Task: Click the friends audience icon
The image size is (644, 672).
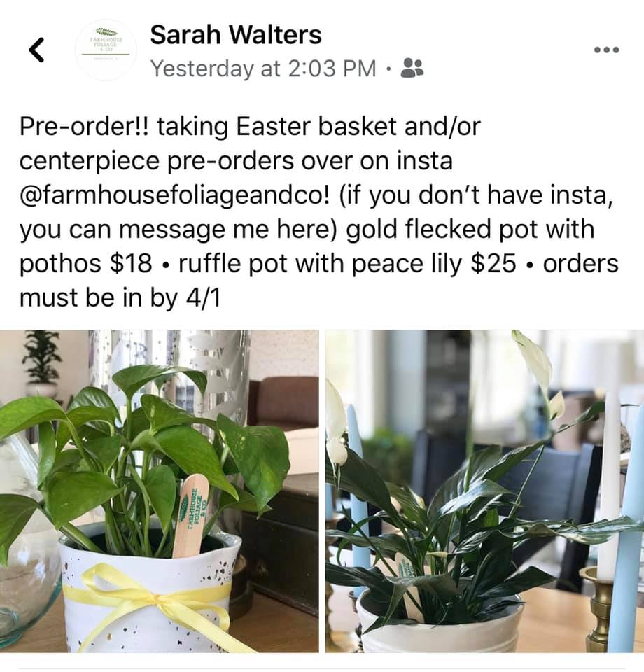Action: pyautogui.click(x=412, y=68)
